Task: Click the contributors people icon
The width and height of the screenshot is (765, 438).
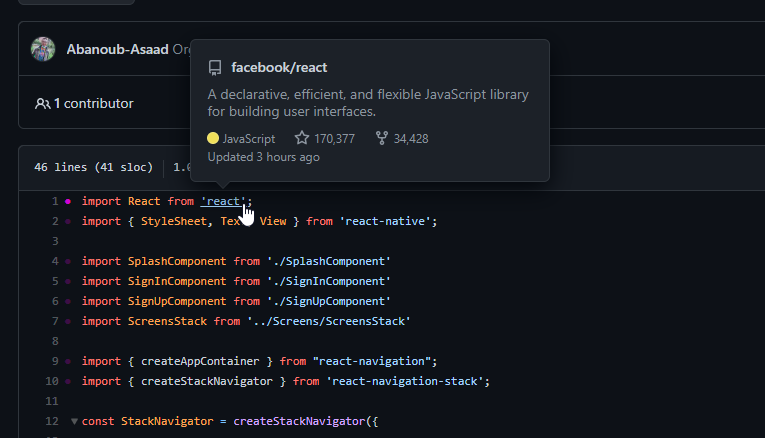Action: pyautogui.click(x=42, y=103)
